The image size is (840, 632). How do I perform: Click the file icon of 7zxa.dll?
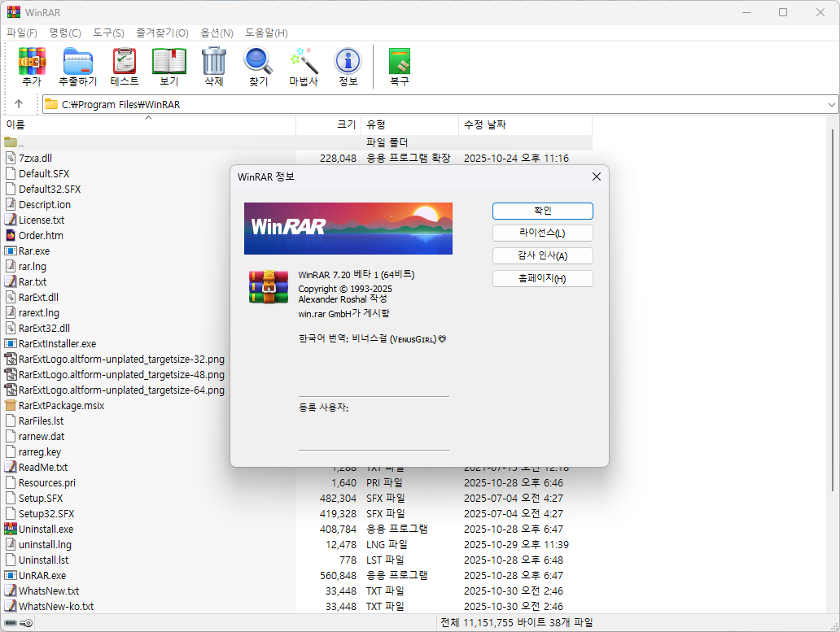[11, 158]
